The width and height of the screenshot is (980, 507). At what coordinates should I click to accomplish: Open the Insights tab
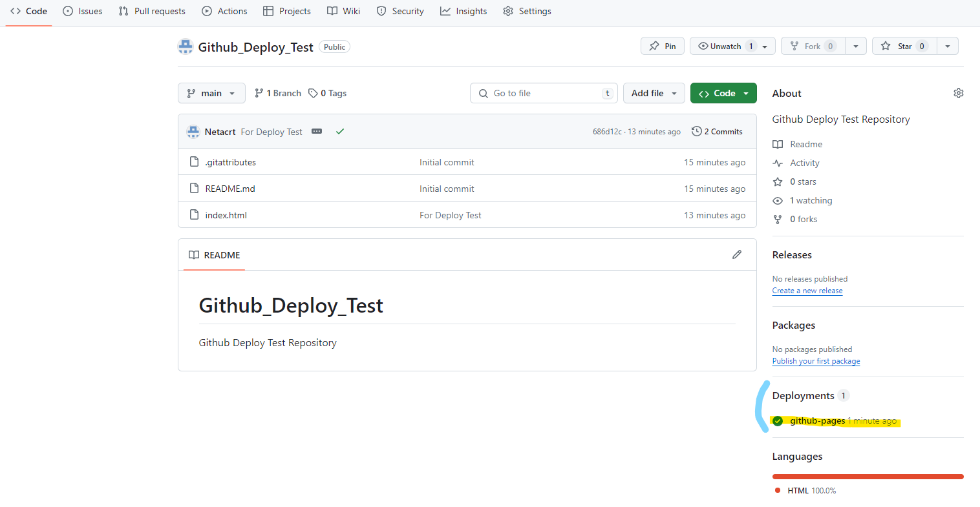(x=463, y=10)
